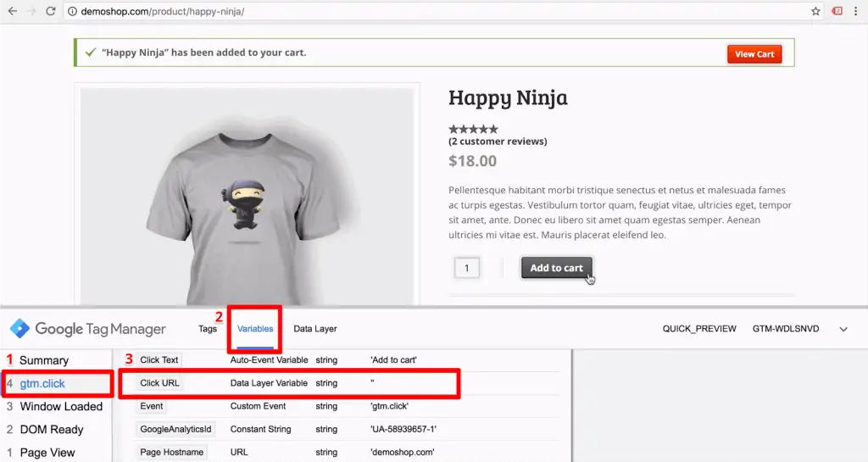Click the $18.00 price

click(473, 161)
